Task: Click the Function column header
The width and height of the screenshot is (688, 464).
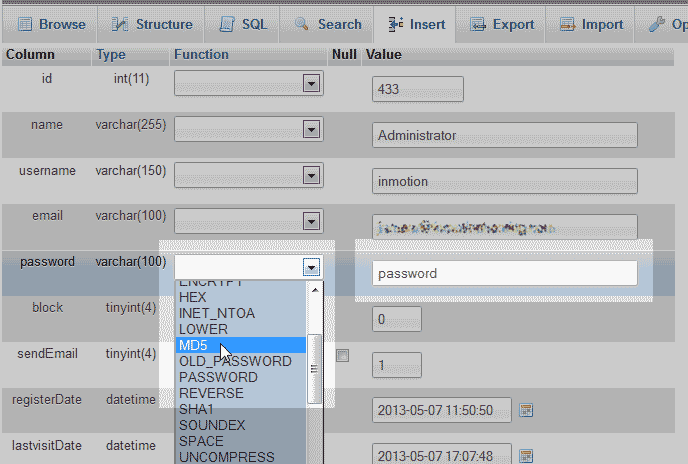Action: click(x=201, y=54)
